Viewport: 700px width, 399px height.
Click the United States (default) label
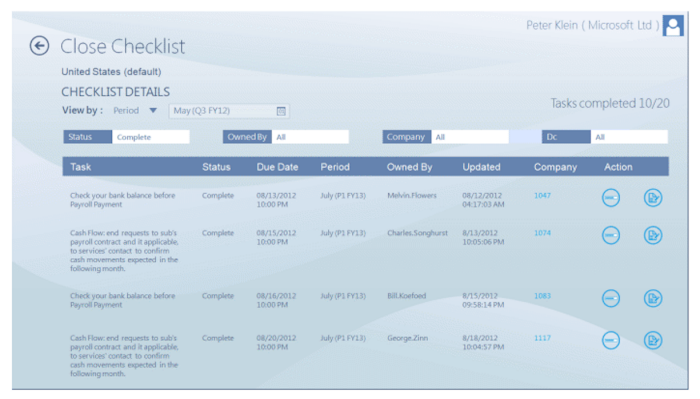(x=111, y=71)
